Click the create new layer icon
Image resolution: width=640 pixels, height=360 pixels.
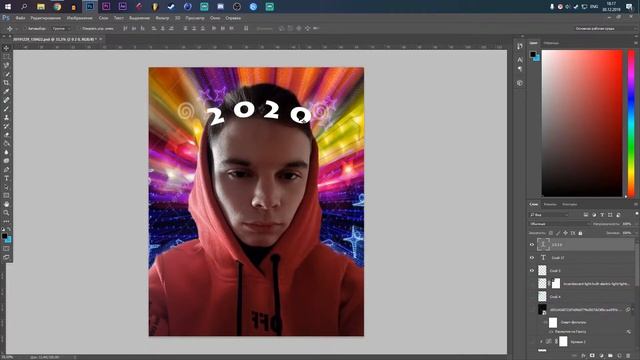619,356
